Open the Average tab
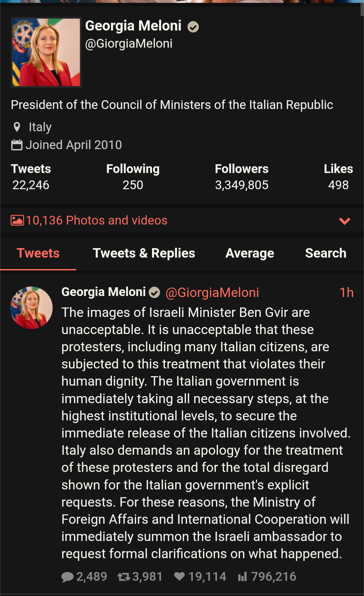This screenshot has height=596, width=364. click(250, 253)
